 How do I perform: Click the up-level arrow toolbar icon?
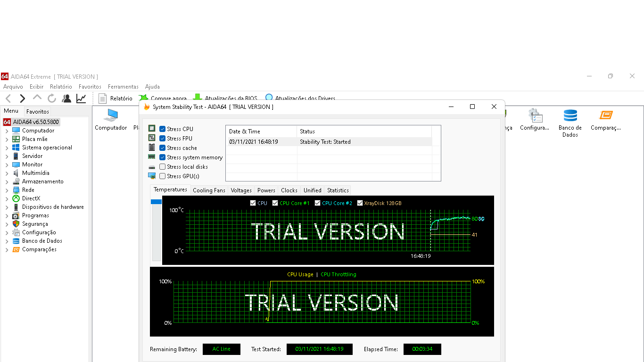click(37, 98)
